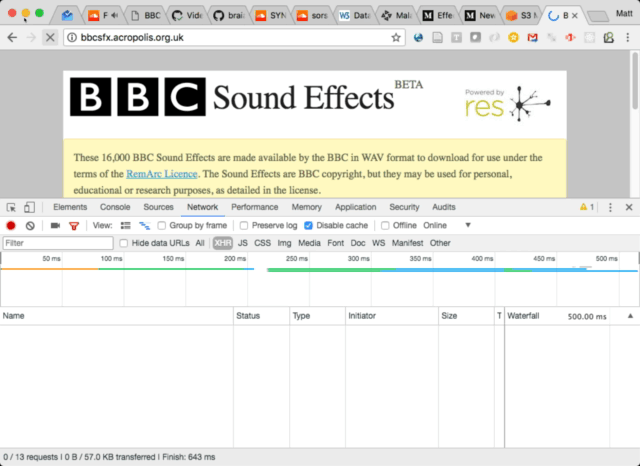Sort requests by the Status column
Image resolution: width=640 pixels, height=466 pixels.
click(x=261, y=316)
